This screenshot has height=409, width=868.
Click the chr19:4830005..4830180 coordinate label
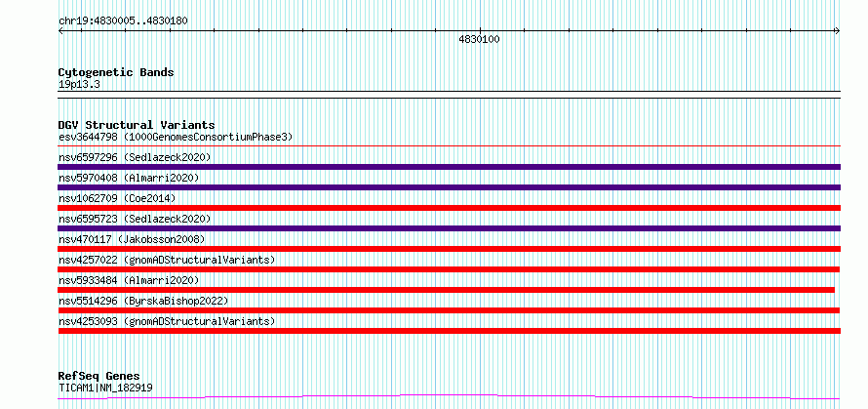tap(123, 21)
